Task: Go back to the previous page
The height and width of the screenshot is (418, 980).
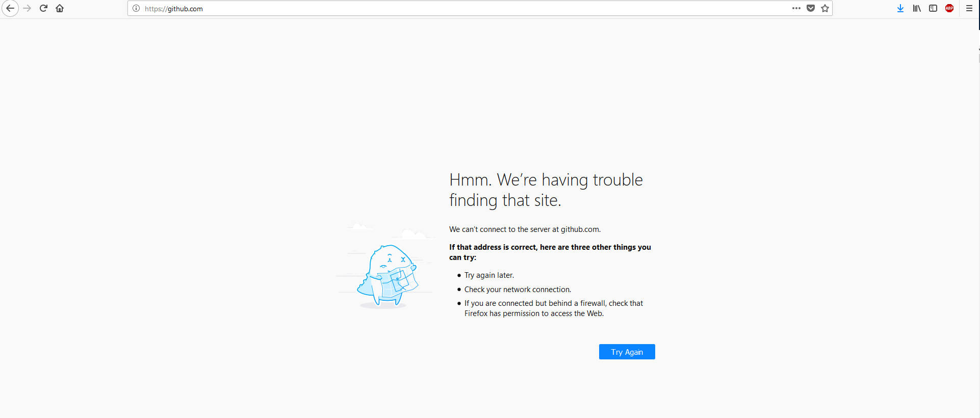Action: [10, 8]
